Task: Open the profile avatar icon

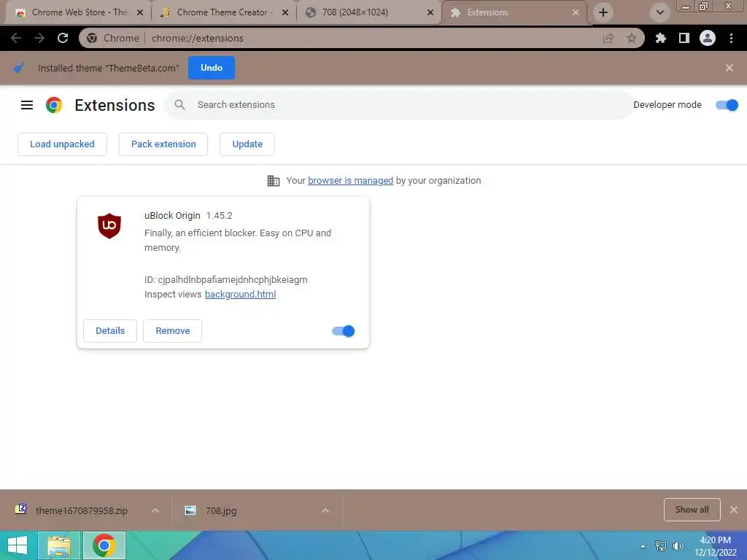Action: [x=708, y=38]
